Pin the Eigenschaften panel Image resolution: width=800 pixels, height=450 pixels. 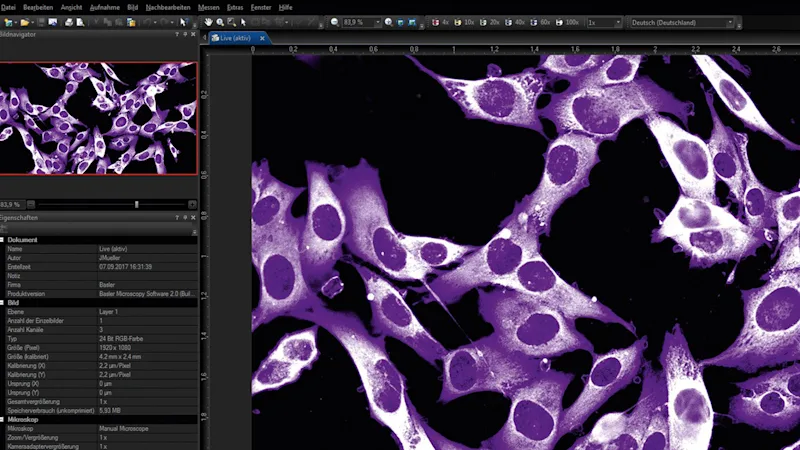185,217
